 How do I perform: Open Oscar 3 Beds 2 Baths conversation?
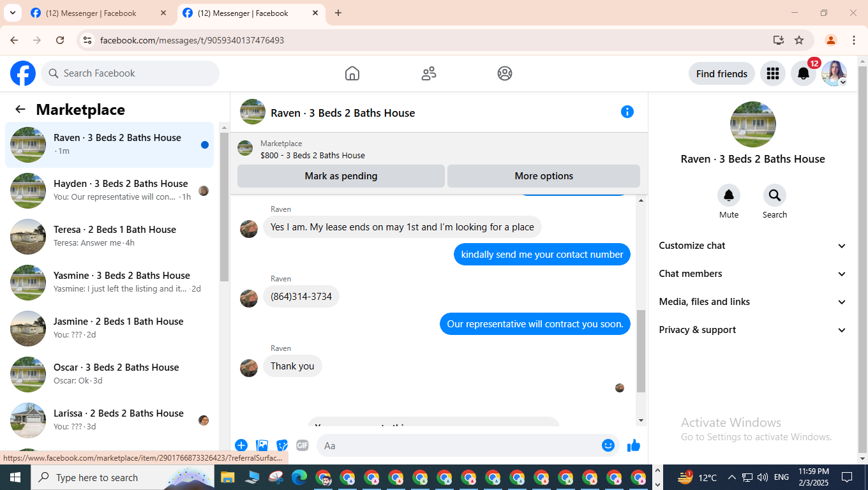(110, 375)
